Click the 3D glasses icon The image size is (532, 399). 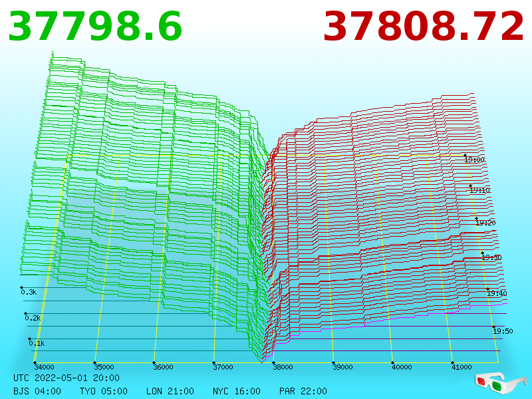[x=501, y=384]
